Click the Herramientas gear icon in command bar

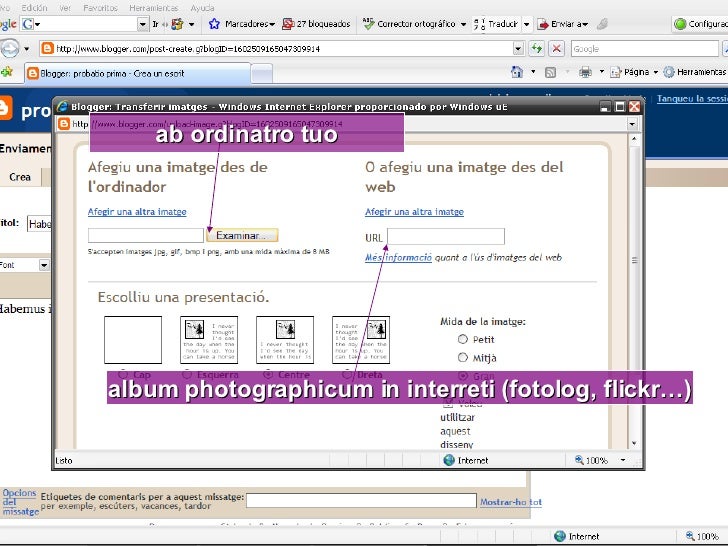(x=669, y=72)
